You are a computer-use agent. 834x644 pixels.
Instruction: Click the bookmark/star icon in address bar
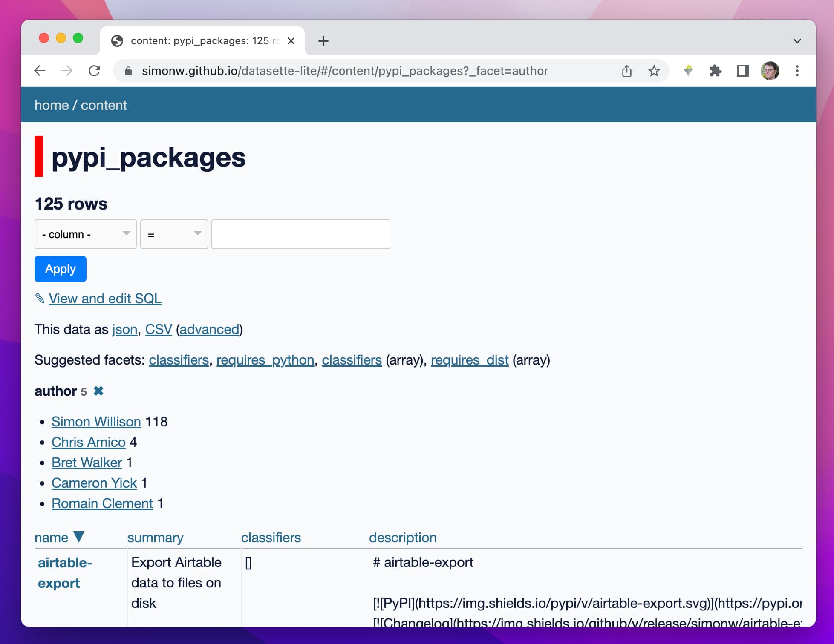[653, 70]
